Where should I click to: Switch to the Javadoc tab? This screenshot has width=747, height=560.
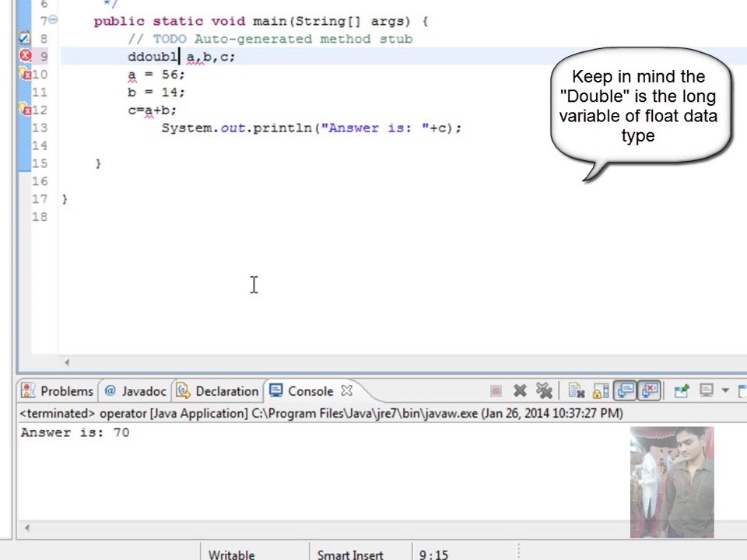pyautogui.click(x=135, y=391)
